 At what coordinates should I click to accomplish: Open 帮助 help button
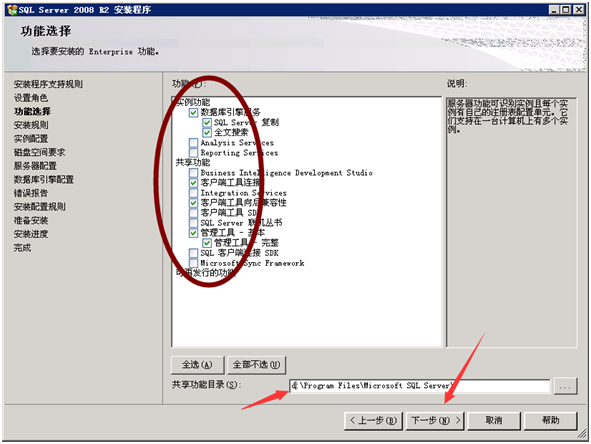click(x=551, y=420)
